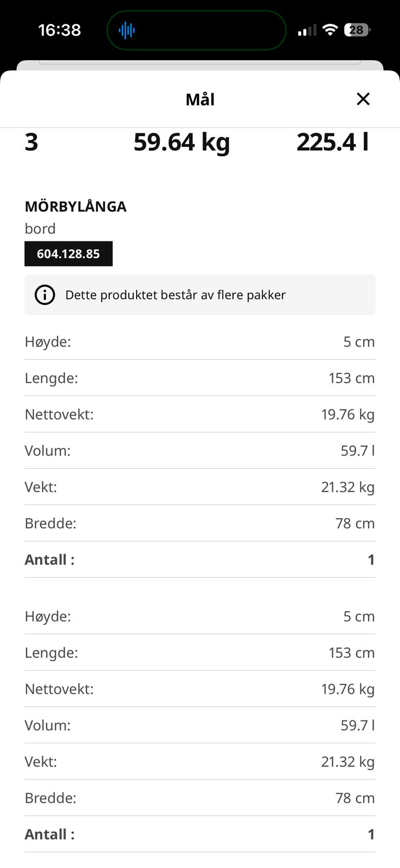Tap the battery indicator showing 28

(357, 30)
